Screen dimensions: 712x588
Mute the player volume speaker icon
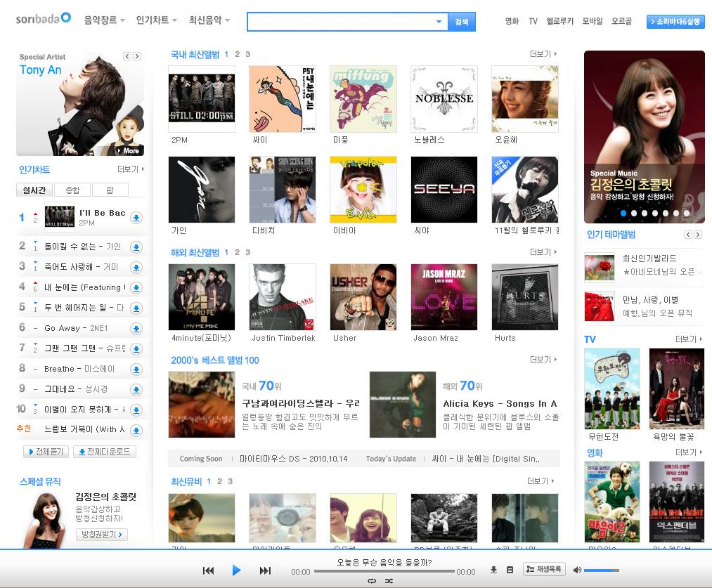[x=577, y=570]
